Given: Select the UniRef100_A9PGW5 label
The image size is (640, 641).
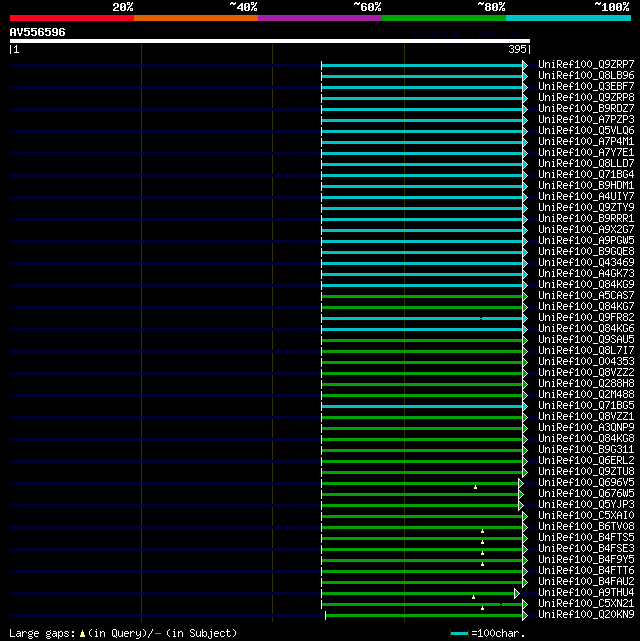Looking at the screenshot, I should click(586, 240).
